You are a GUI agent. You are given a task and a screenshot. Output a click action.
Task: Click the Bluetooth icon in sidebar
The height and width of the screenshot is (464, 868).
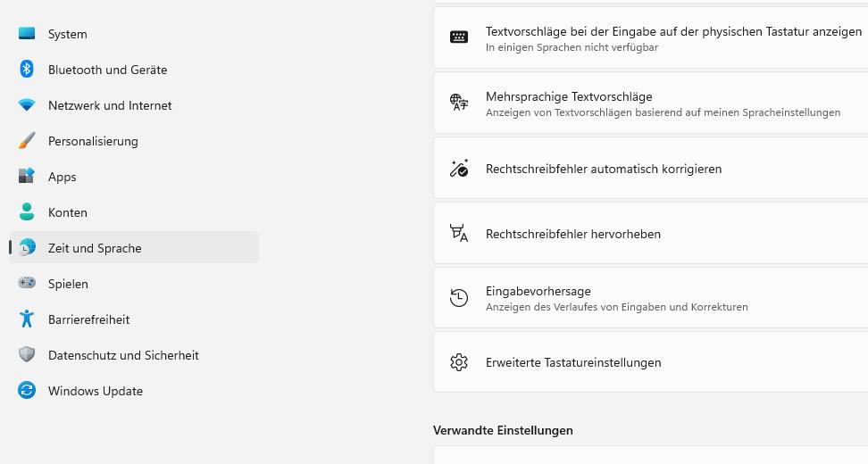(27, 70)
